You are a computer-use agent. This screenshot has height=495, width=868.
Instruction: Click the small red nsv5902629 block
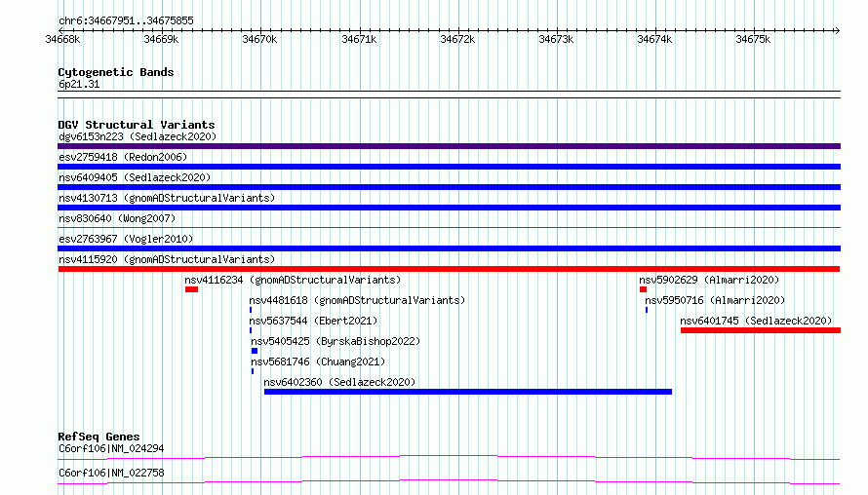pos(643,289)
